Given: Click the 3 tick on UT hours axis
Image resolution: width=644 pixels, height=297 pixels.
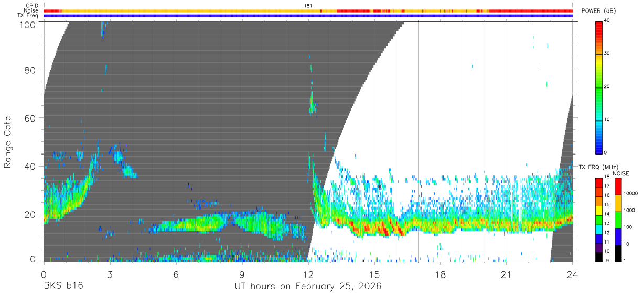Looking at the screenshot, I should pyautogui.click(x=110, y=274).
